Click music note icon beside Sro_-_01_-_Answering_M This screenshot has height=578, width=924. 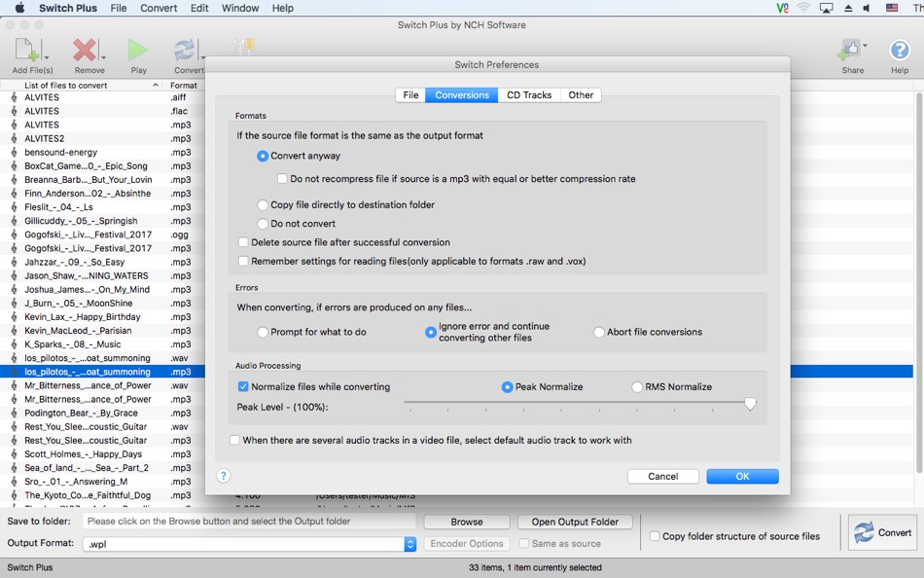(x=14, y=482)
